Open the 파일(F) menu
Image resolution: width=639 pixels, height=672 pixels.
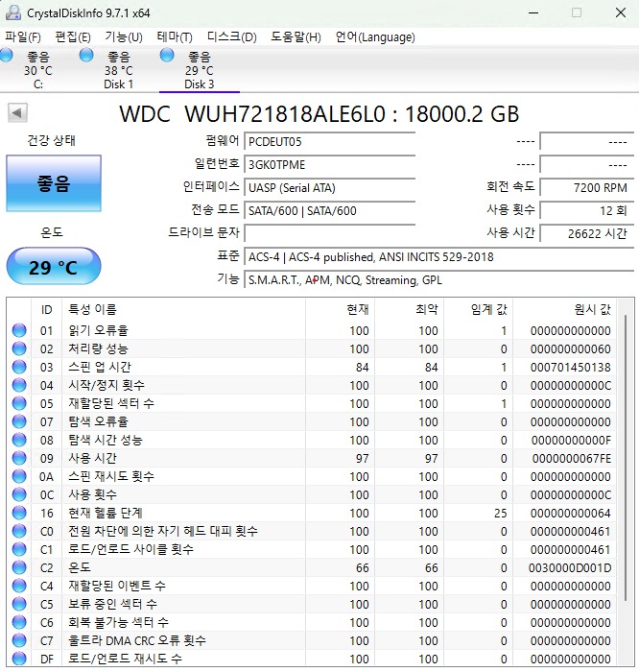pos(23,37)
